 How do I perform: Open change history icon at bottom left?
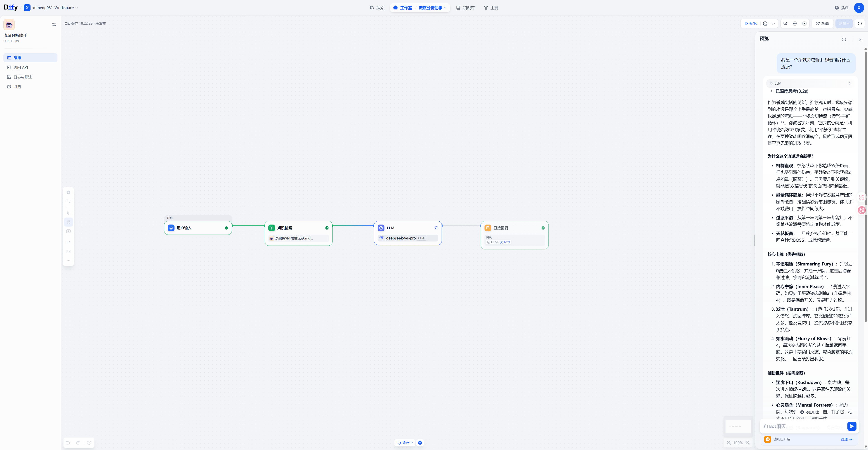(x=89, y=443)
